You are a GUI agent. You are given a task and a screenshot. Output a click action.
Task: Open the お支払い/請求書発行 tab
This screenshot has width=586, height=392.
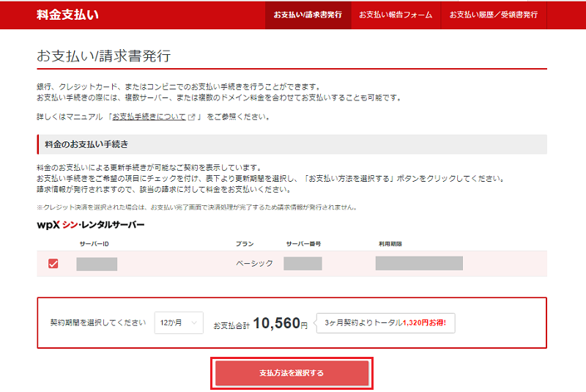pos(308,15)
